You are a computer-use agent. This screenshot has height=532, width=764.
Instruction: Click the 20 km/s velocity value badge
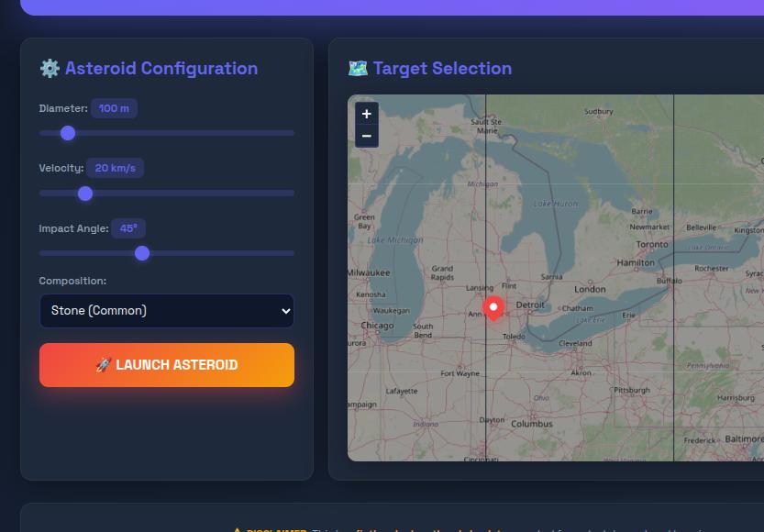coord(115,169)
